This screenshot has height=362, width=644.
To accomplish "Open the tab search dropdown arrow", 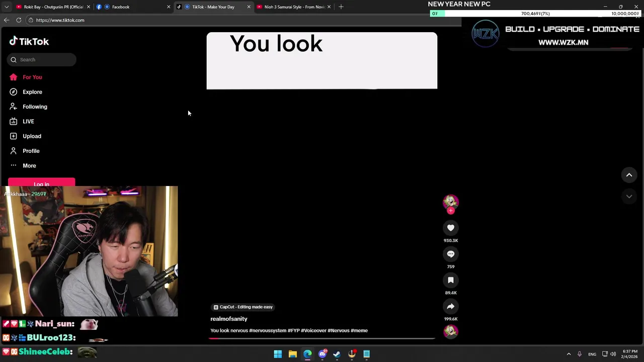I will click(6, 7).
